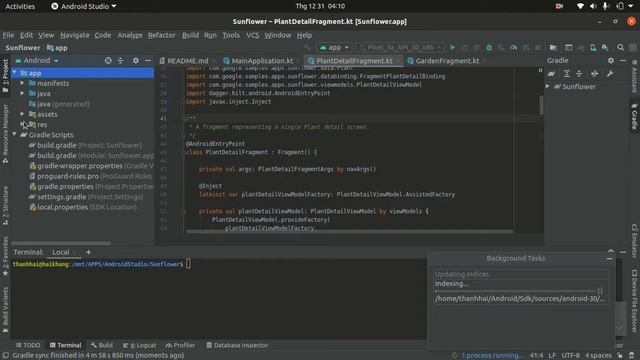Toggle the Device File Explorer side panel
Viewport: 640px width, 360px height.
coord(634,301)
